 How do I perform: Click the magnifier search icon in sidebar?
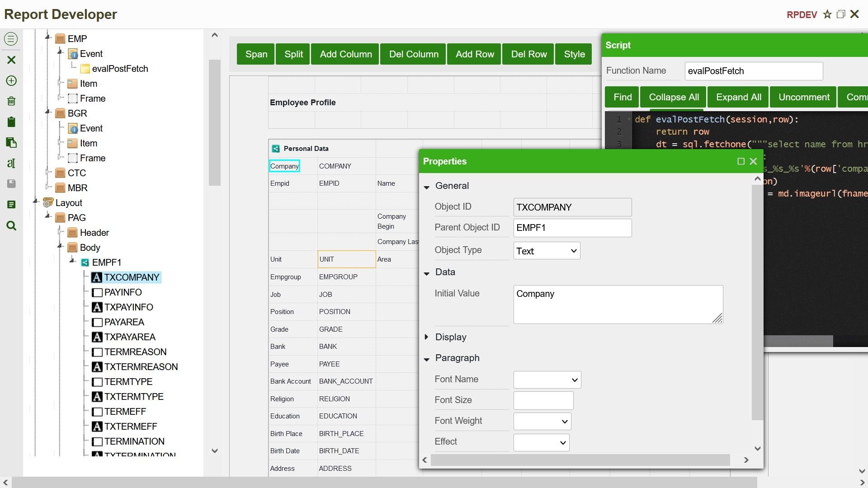(x=11, y=225)
